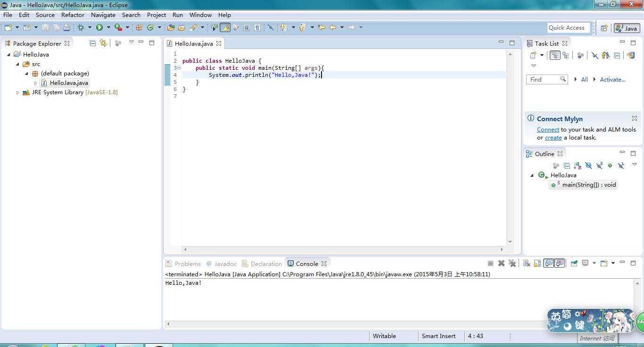Click the Run Last Tool (External Tools) icon

click(118, 28)
